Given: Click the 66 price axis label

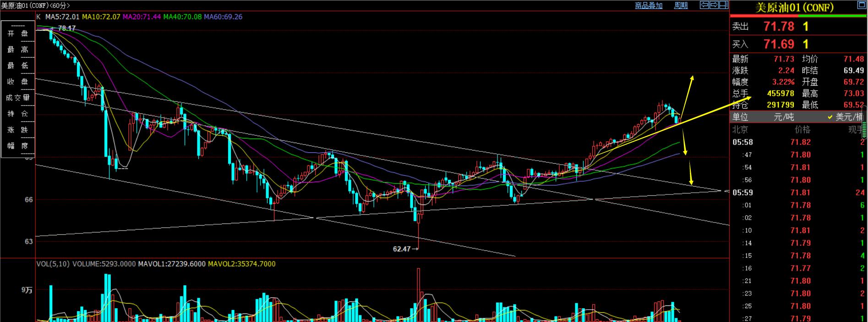Looking at the screenshot, I should tap(28, 200).
